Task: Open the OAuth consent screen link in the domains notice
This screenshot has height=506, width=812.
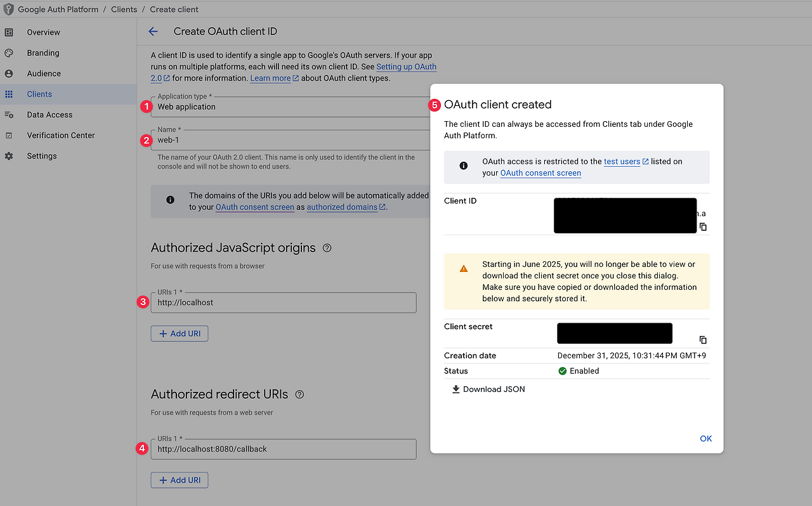Action: (255, 207)
